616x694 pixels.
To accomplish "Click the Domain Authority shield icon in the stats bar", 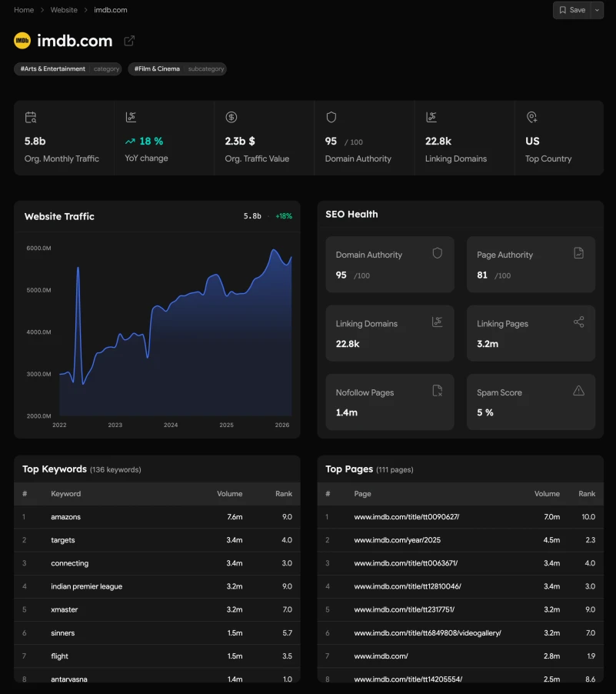I will pyautogui.click(x=331, y=117).
